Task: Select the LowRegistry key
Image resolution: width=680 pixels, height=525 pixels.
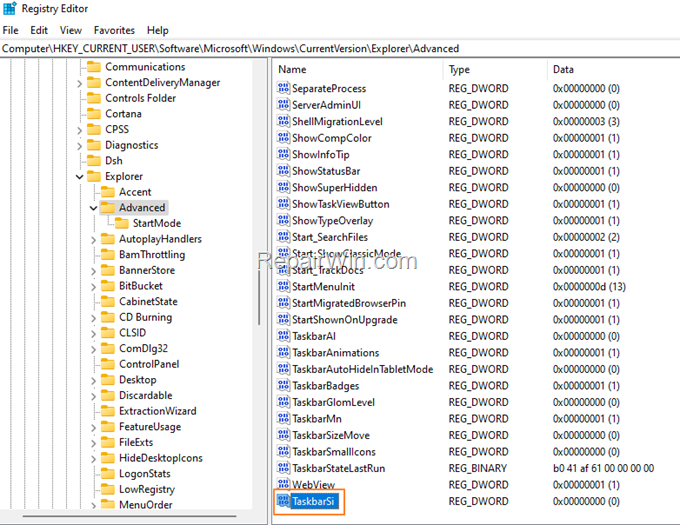Action: tap(147, 489)
